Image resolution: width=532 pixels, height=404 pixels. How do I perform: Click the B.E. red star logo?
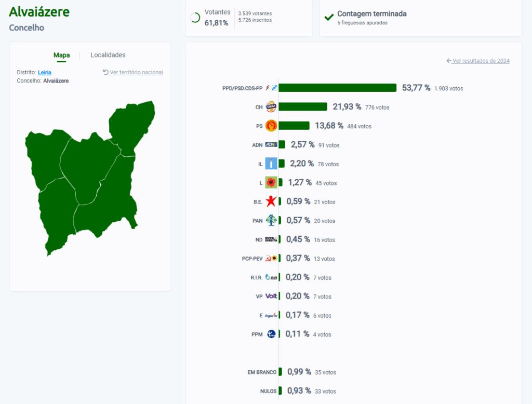(271, 201)
